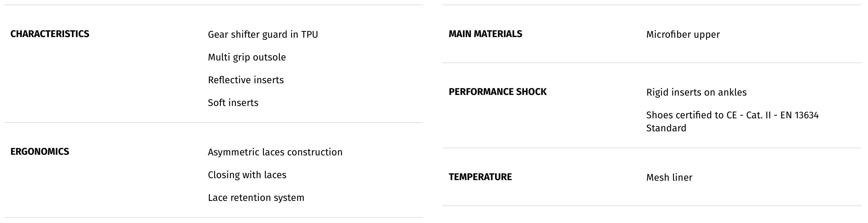Click the word Standard under certification
Image resolution: width=868 pixels, height=223 pixels.
(x=666, y=128)
